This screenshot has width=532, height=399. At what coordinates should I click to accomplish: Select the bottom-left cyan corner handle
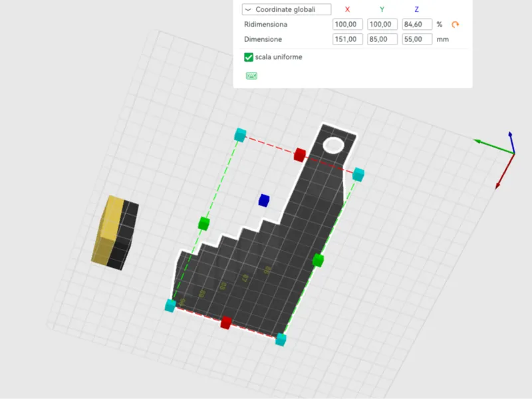pos(170,305)
